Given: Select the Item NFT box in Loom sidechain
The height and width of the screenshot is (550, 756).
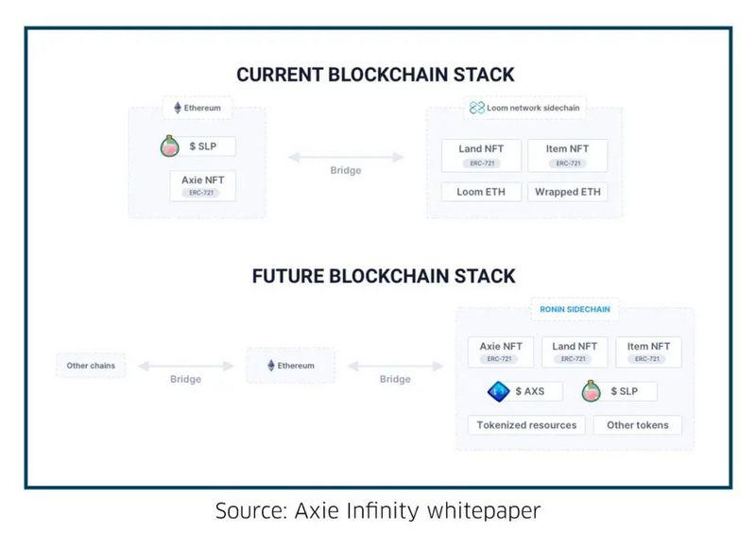Looking at the screenshot, I should click(568, 155).
